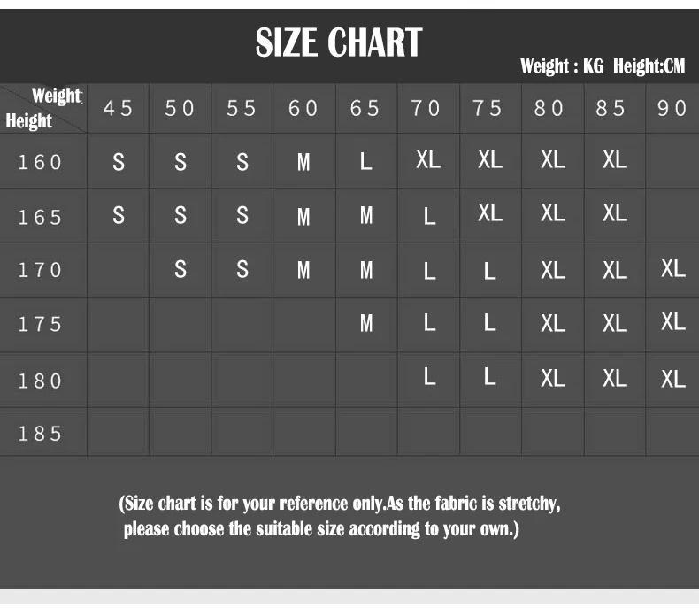The width and height of the screenshot is (699, 616).
Task: Click the 90 weight column header
Action: pos(672,108)
